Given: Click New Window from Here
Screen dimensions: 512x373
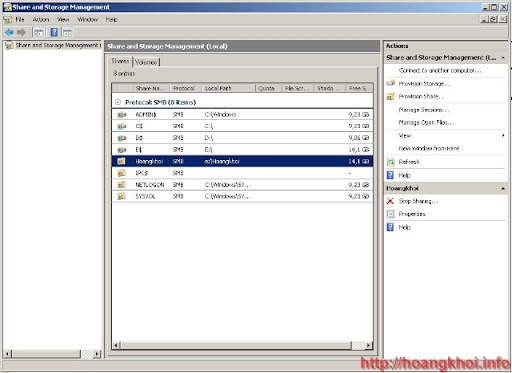Looking at the screenshot, I should (x=429, y=149).
